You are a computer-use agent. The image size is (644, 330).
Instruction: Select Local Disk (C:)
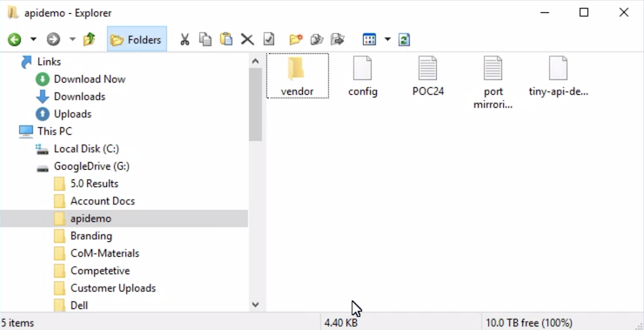tap(86, 149)
